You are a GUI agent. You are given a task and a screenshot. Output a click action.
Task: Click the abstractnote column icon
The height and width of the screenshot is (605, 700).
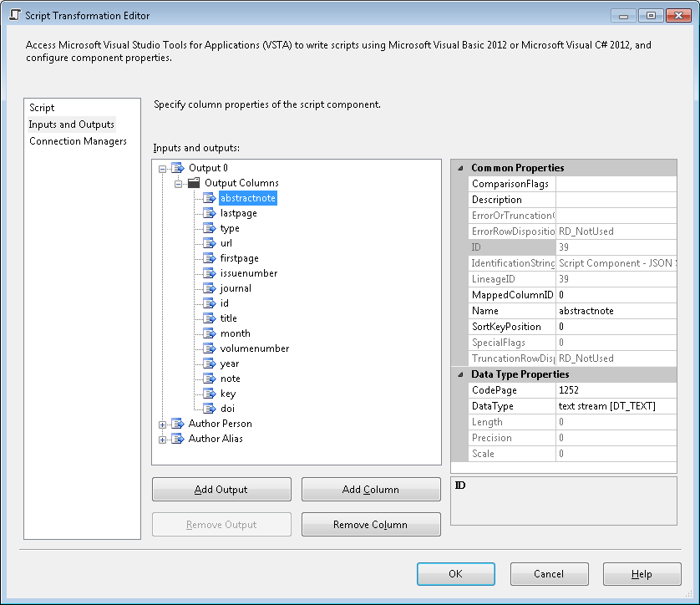210,198
